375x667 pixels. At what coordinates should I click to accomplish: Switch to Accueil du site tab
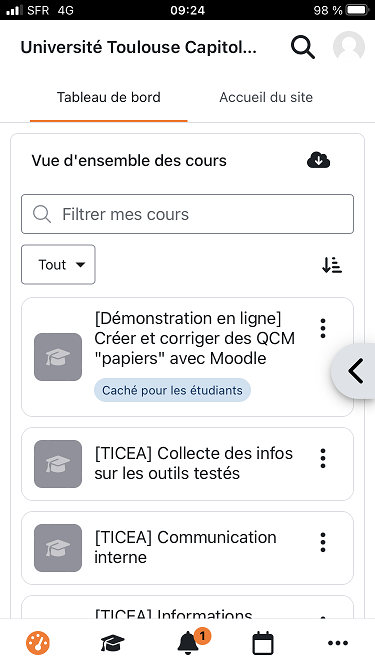(266, 97)
